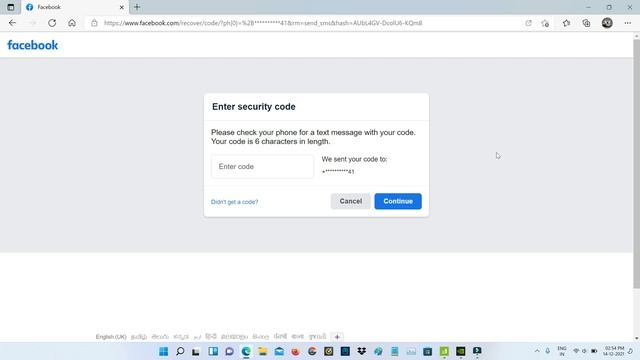Close the Facebook tab
640x360 pixels.
[121, 7]
